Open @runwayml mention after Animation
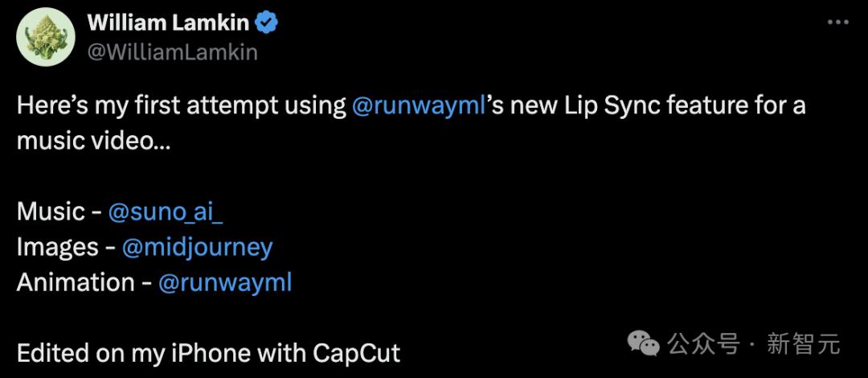The width and height of the screenshot is (868, 378). coord(225,282)
